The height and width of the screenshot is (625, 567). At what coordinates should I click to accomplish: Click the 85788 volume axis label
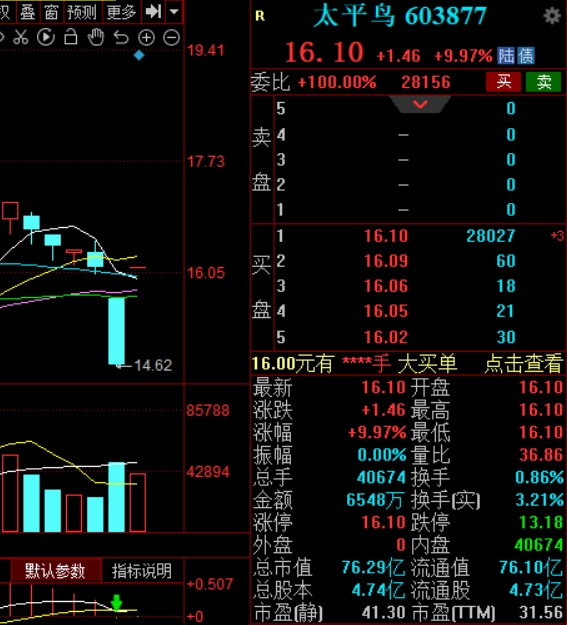(208, 411)
